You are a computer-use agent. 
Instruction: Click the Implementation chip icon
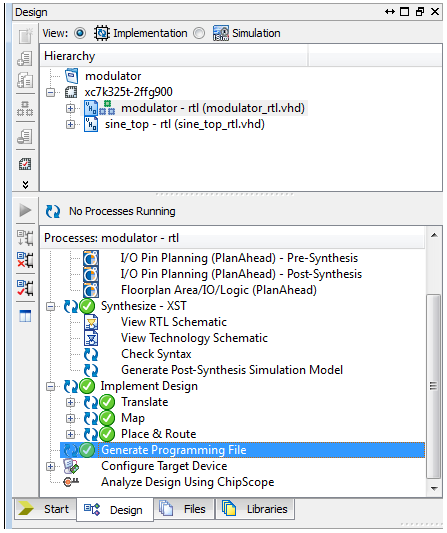pos(101,33)
